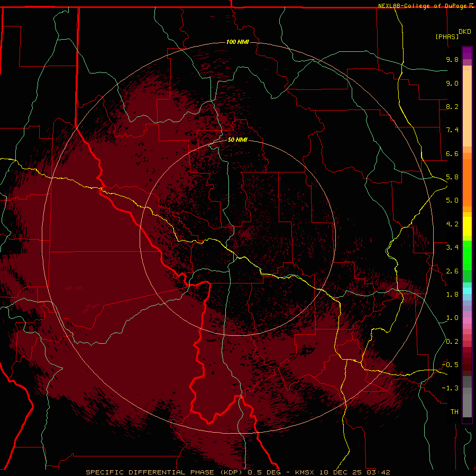Viewport: 476px width, 476px height.
Task: Click the 5.8 legend value
Action: point(452,177)
